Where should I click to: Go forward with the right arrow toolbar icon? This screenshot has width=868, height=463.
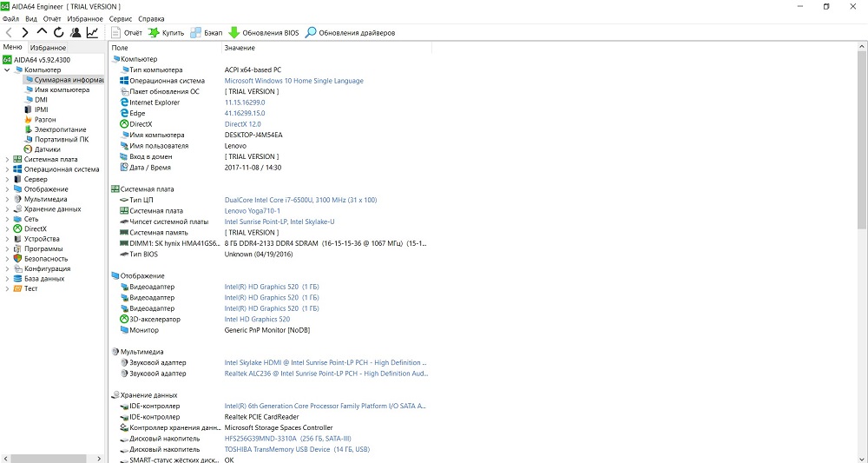pos(25,33)
